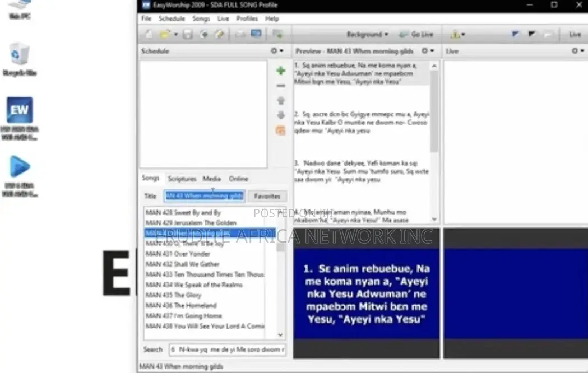This screenshot has height=373, width=588.
Task: Click the Favorites button
Action: [267, 196]
